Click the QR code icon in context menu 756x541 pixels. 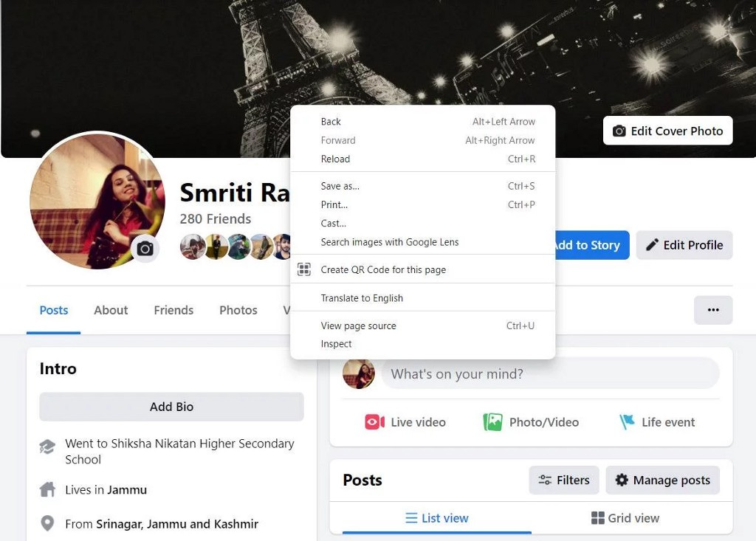[x=304, y=269]
